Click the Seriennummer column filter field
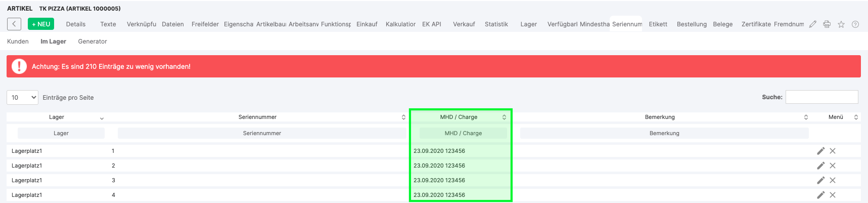Image resolution: width=868 pixels, height=203 pixels. pyautogui.click(x=262, y=133)
